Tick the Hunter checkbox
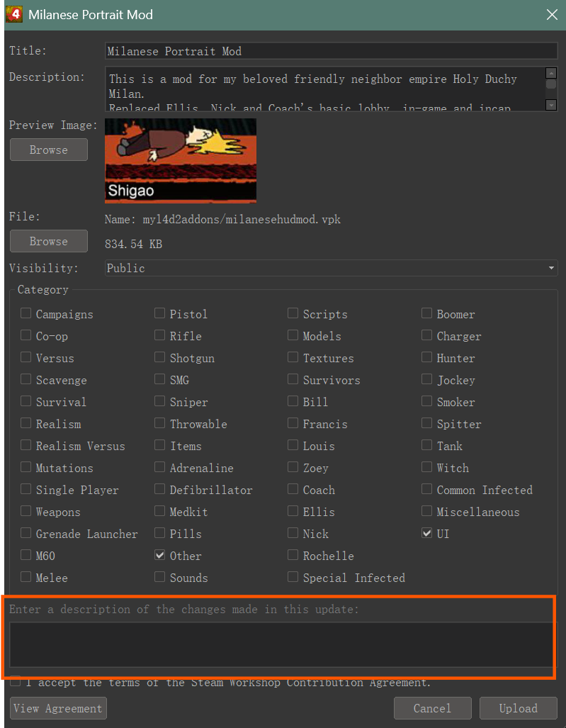Image resolution: width=566 pixels, height=728 pixels. pyautogui.click(x=427, y=357)
